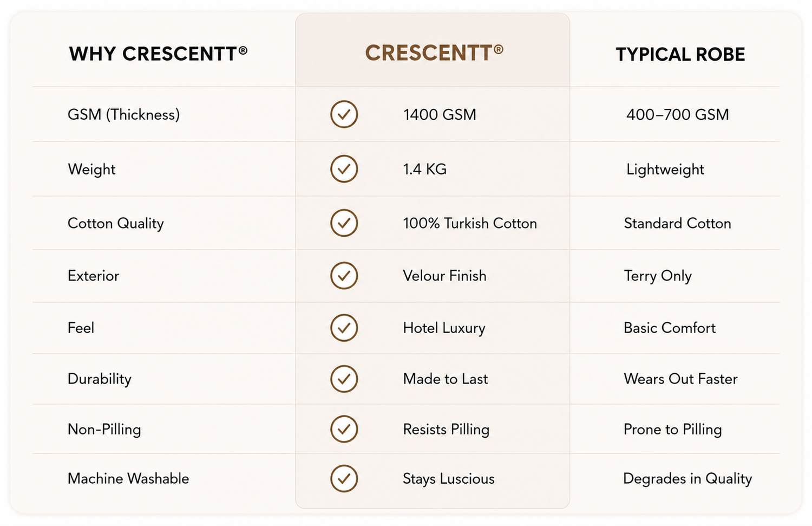Screen dimensions: 812x526
Task: Click the checkmark icon beside 1400 GSM
Action: [344, 114]
